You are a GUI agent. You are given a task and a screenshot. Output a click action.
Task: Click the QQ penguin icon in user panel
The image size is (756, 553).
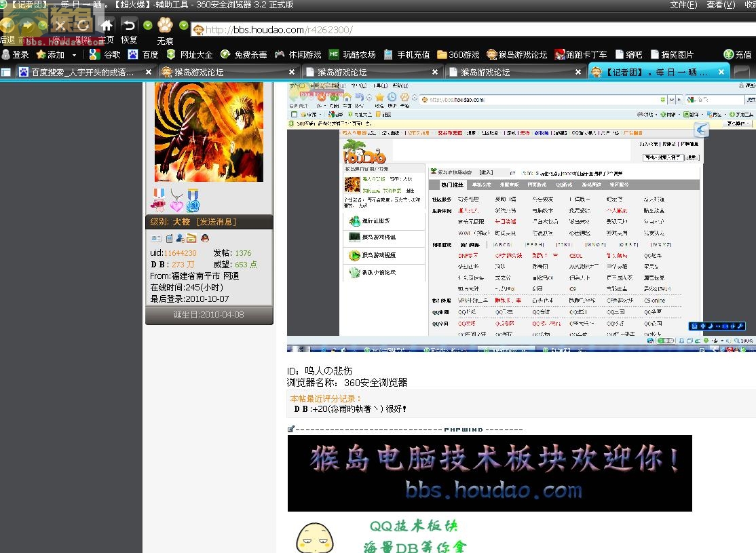click(x=205, y=238)
